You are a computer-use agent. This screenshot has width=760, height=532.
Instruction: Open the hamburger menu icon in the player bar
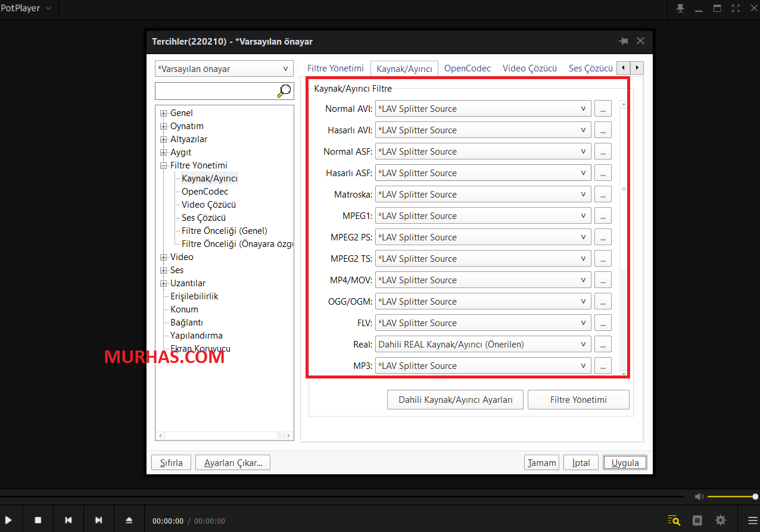coord(753,520)
